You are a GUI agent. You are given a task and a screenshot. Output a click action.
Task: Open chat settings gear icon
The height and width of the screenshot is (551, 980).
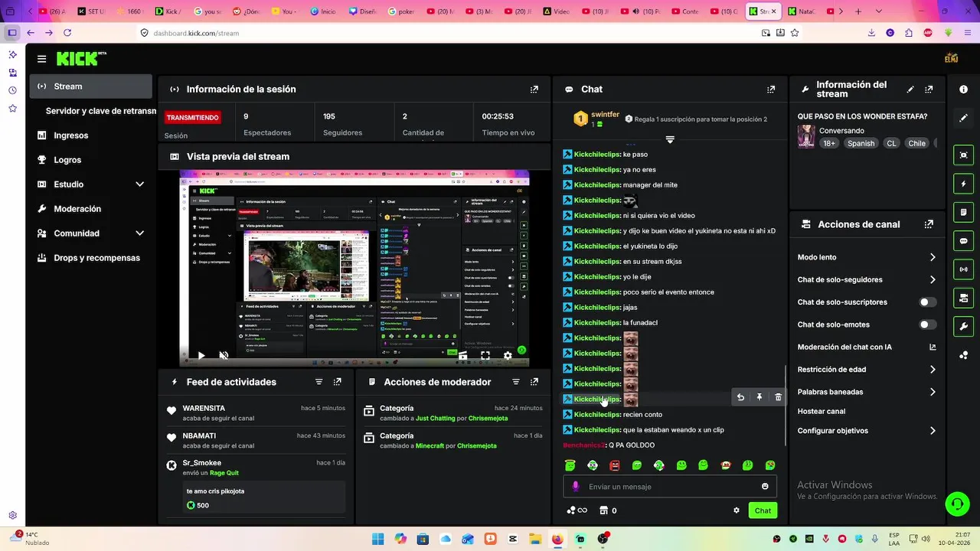point(737,510)
